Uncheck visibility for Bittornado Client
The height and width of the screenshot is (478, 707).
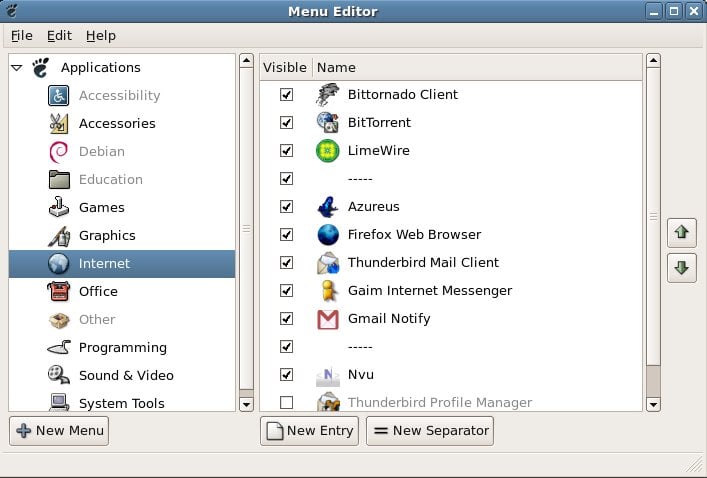pyautogui.click(x=286, y=94)
